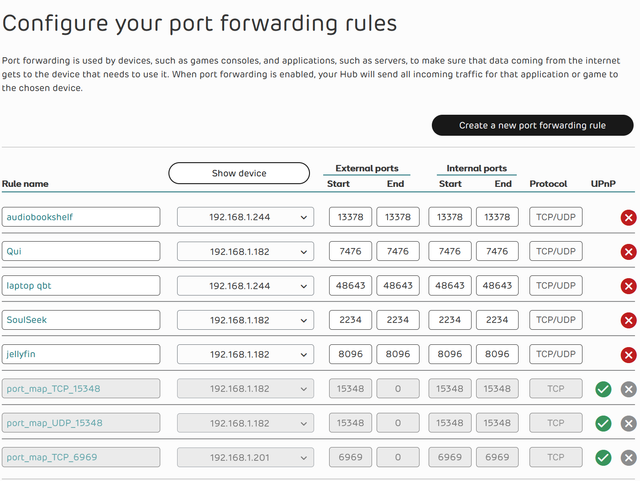The height and width of the screenshot is (481, 640).
Task: Edit laptop qbt internal start port 48643
Action: (x=449, y=285)
